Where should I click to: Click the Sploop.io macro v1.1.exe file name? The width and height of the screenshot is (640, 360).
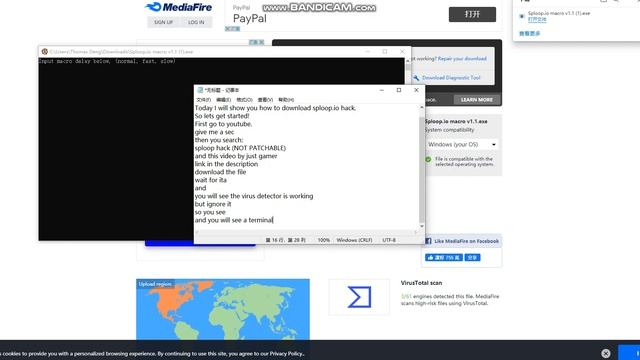click(x=456, y=122)
